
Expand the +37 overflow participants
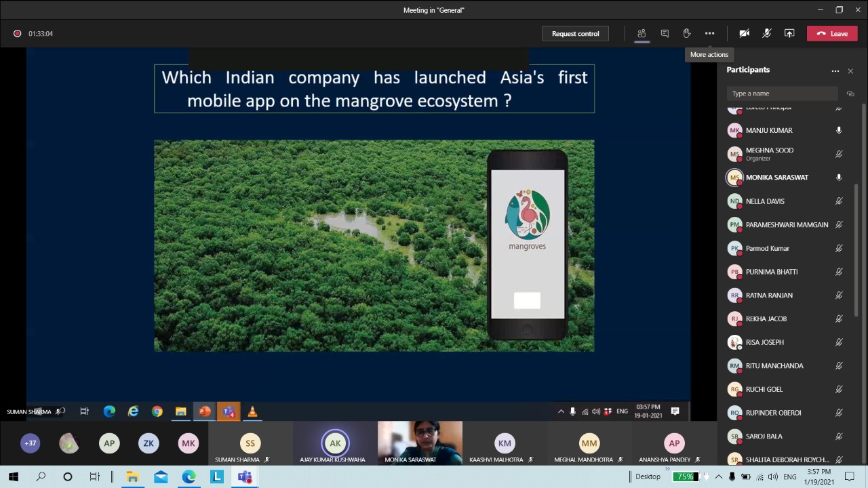pos(31,443)
